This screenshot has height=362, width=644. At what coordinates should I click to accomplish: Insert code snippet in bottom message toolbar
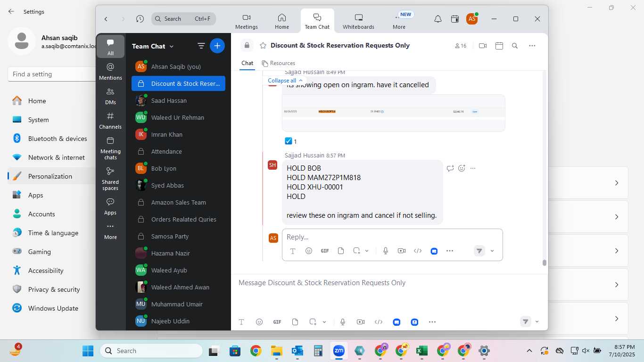click(x=379, y=322)
